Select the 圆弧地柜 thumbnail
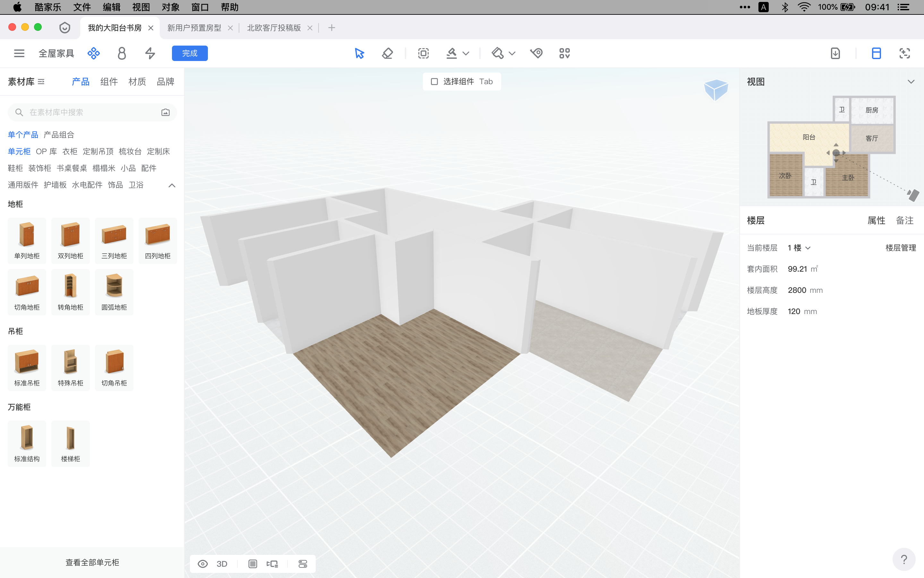Viewport: 924px width, 578px height. coord(114,292)
